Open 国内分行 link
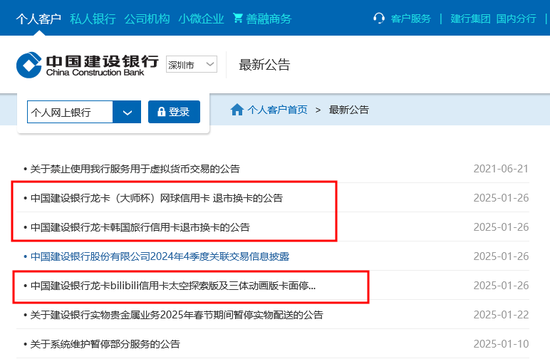The height and width of the screenshot is (364, 550). (x=516, y=19)
